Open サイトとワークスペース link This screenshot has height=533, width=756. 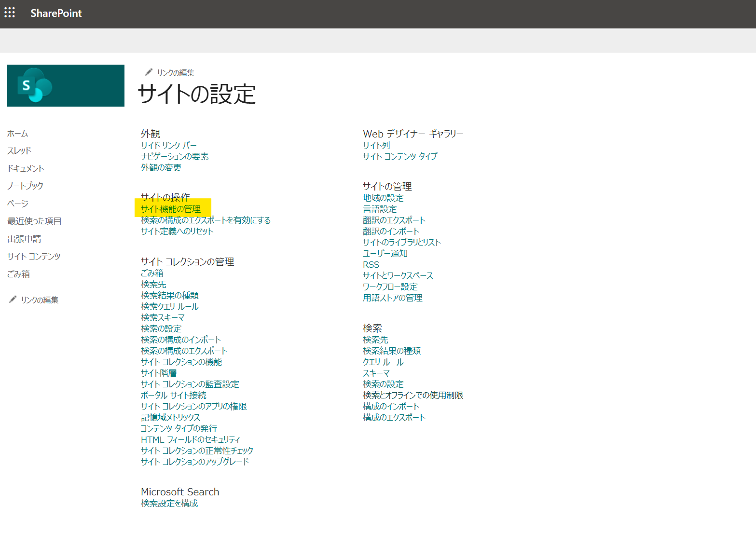tap(398, 275)
